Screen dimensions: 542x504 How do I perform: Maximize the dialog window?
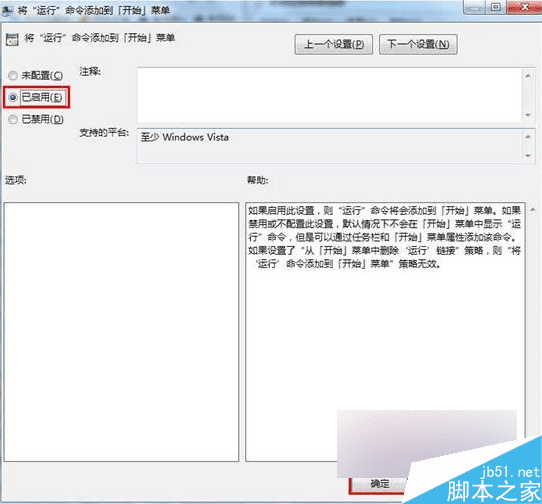coord(495,7)
